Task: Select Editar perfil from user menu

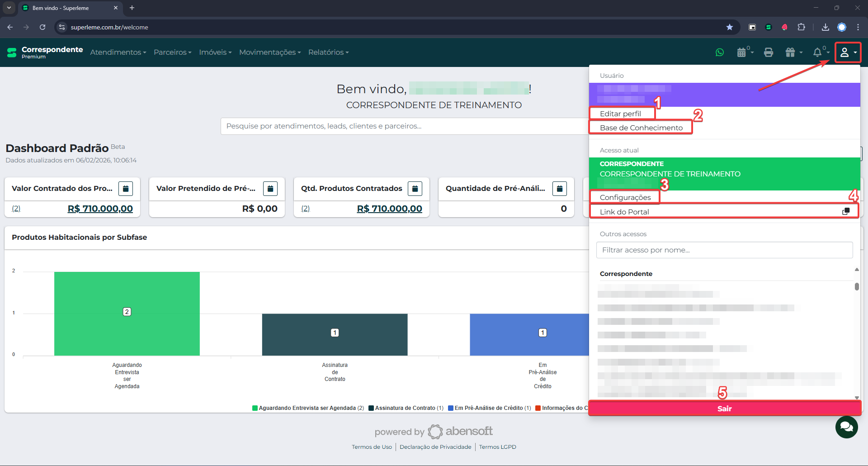Action: 620,114
